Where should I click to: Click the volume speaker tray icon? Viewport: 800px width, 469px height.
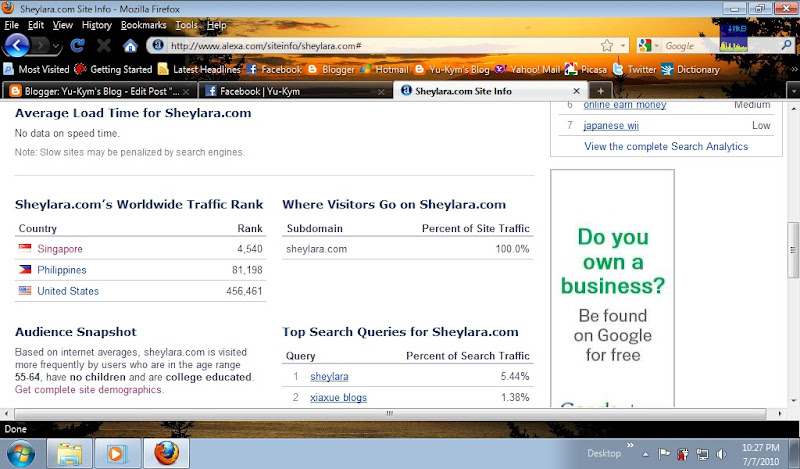click(721, 454)
